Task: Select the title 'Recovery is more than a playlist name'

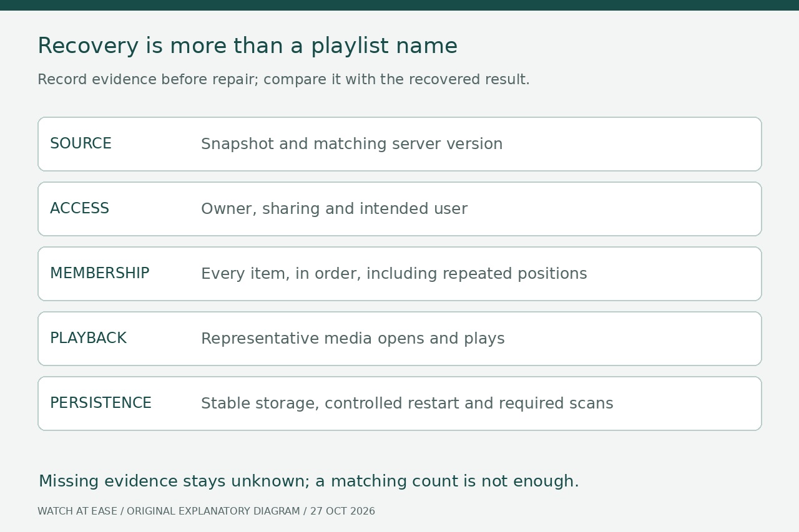Action: [247, 46]
